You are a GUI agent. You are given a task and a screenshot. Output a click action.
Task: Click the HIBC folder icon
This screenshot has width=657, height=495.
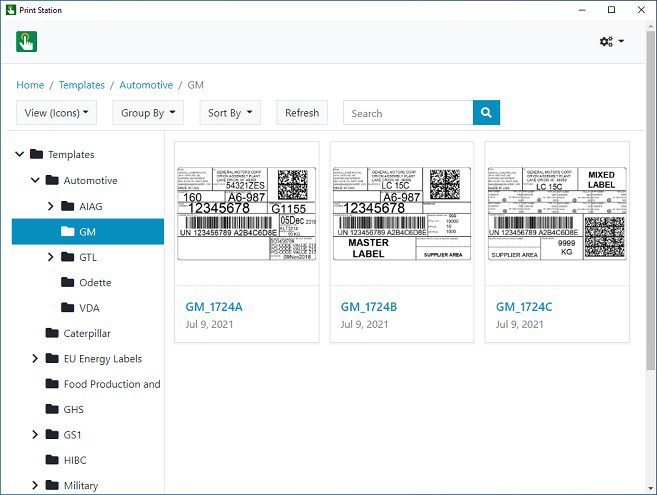tap(52, 460)
